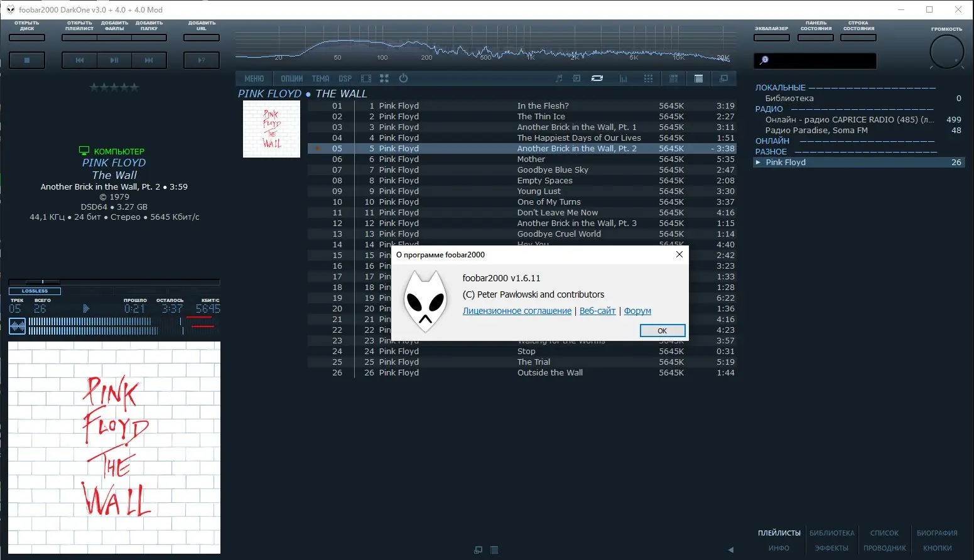This screenshot has width=974, height=560.
Task: Click the overlapping windows icon in toolbar
Action: coord(723,78)
